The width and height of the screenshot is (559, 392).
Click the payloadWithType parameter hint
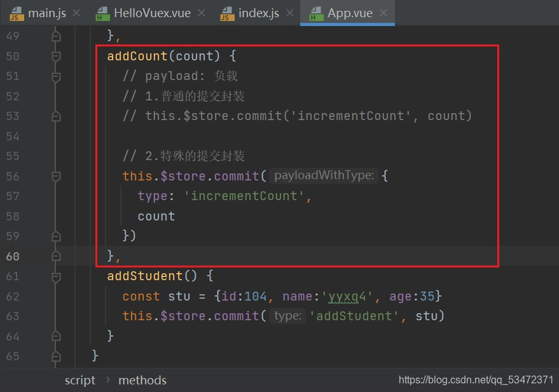[324, 175]
